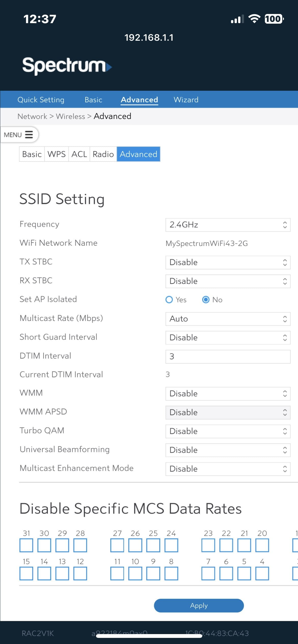Click the DTIM Interval input field
298x644 pixels.
[x=228, y=356]
